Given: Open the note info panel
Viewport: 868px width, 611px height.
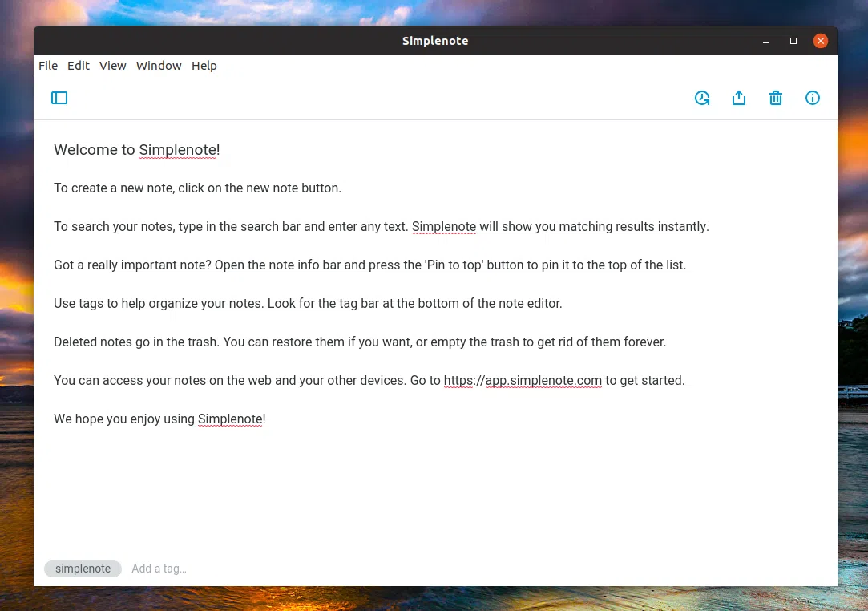Looking at the screenshot, I should click(813, 97).
